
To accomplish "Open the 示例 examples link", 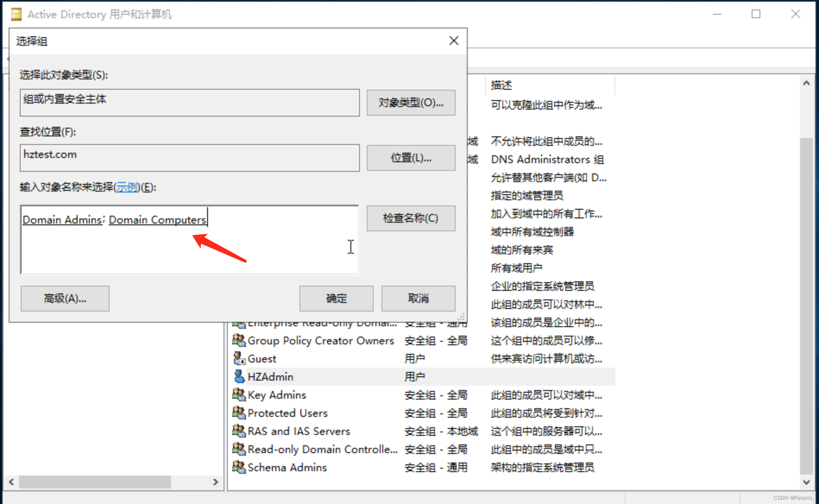I will point(127,187).
